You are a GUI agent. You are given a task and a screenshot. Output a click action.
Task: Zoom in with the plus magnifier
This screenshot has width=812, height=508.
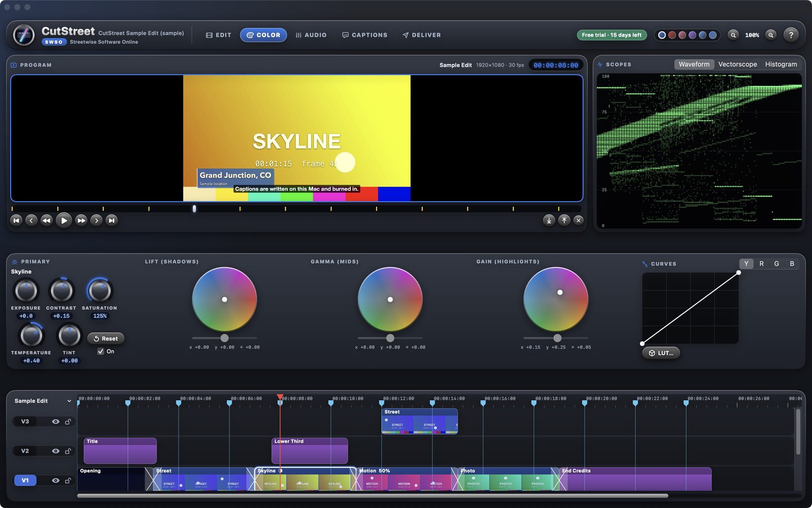771,35
